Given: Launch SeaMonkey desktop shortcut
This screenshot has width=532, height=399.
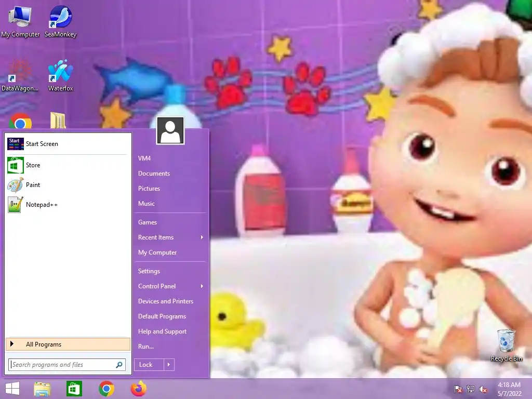Looking at the screenshot, I should [x=60, y=21].
